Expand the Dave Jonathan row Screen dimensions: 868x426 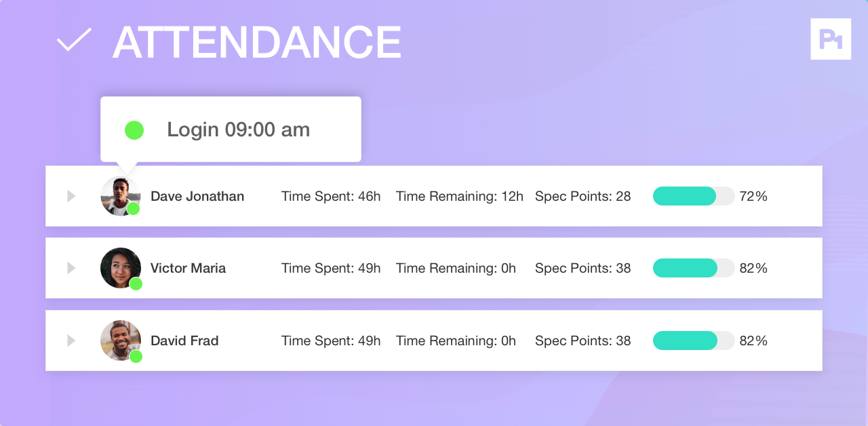coord(71,196)
